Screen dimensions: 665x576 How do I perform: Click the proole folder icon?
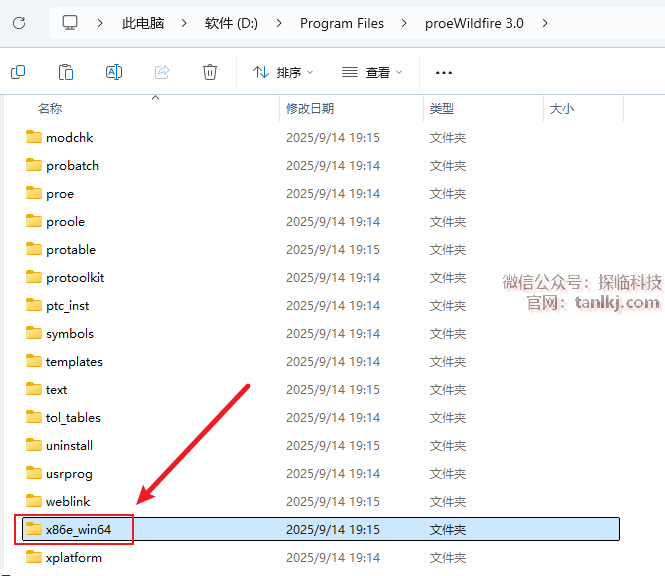point(34,221)
